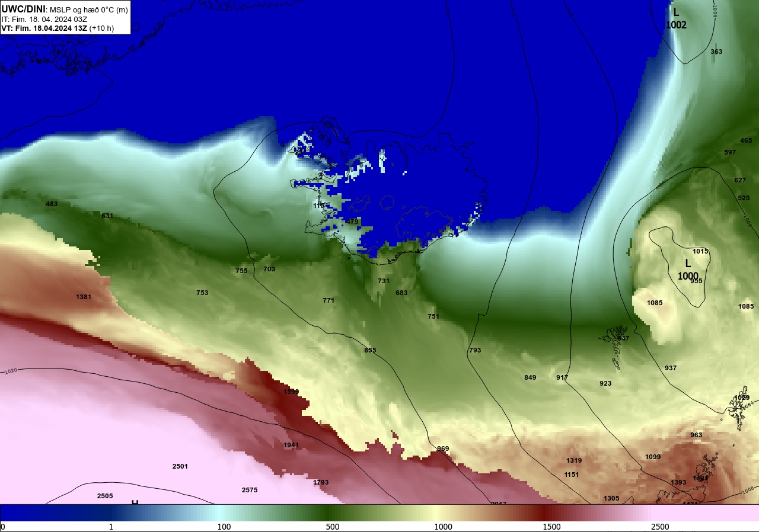Click the map value 751
This screenshot has width=759, height=532.
coord(433,316)
